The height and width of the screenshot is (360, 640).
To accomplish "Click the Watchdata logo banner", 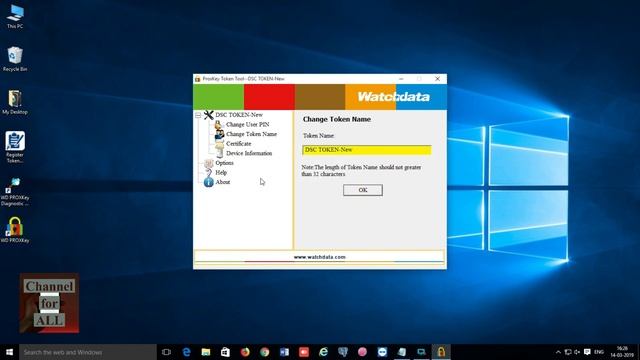I will [x=393, y=97].
